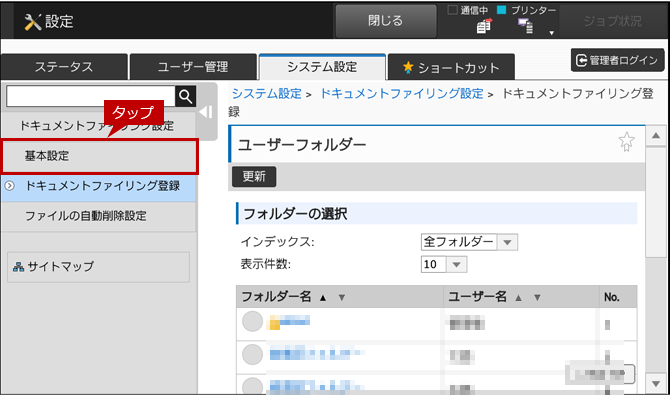Click scrollbar down arrow
This screenshot has width=670, height=396.
click(x=656, y=384)
